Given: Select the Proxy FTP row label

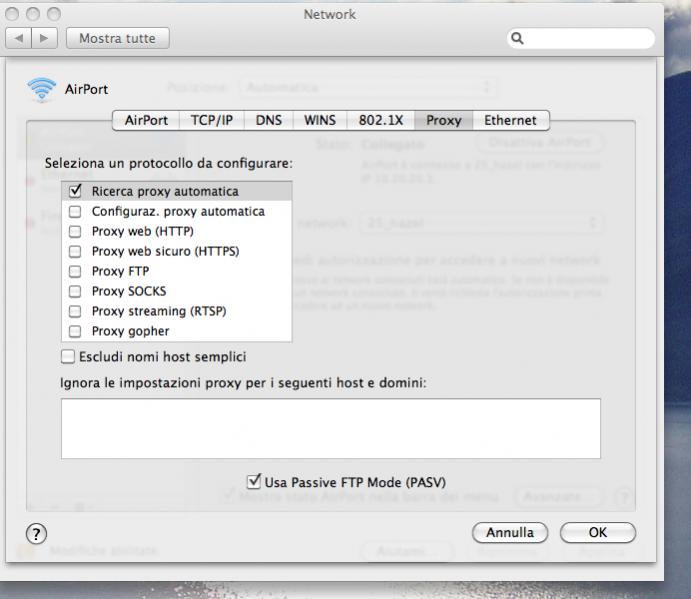Looking at the screenshot, I should (120, 271).
